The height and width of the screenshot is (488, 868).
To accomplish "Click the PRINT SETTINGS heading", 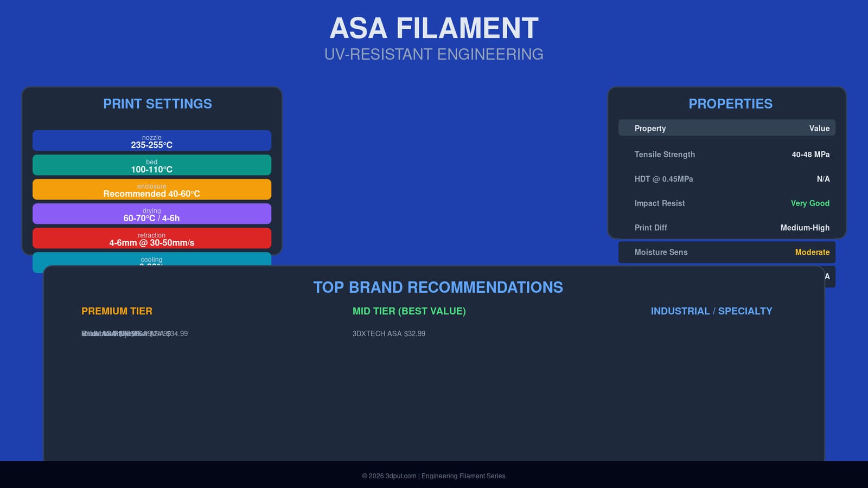I will point(157,104).
